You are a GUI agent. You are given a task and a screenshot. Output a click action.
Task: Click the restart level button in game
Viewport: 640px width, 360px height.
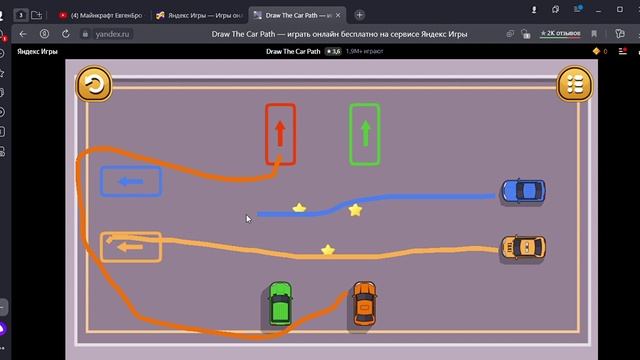click(94, 84)
